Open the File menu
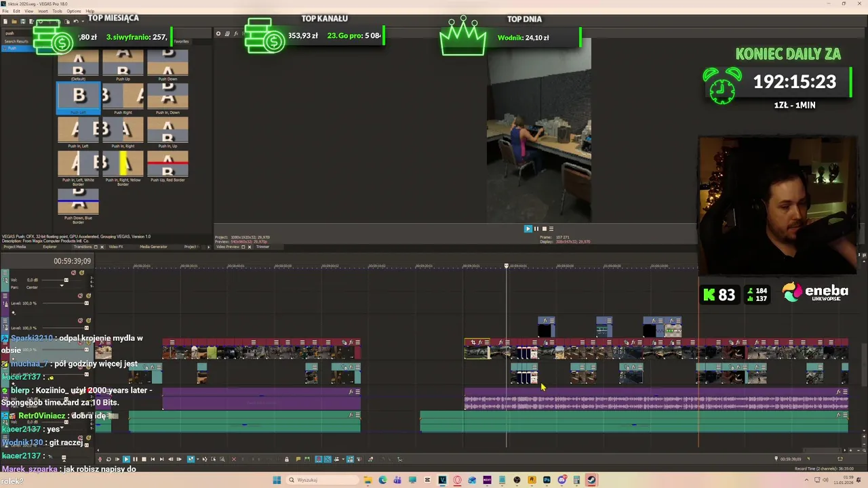Screen dimensions: 868x488 pos(5,11)
